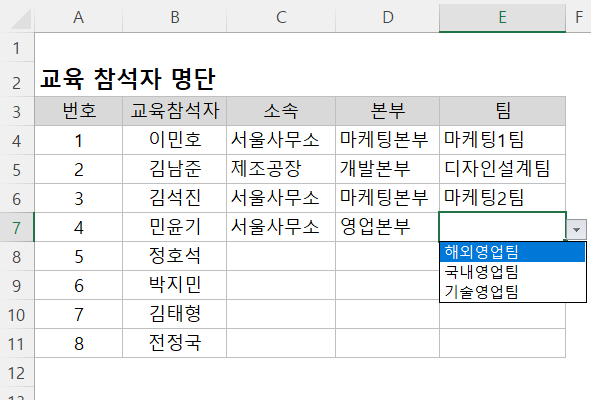This screenshot has width=591, height=400.
Task: Select number cell 2 in column A
Action: (x=78, y=169)
